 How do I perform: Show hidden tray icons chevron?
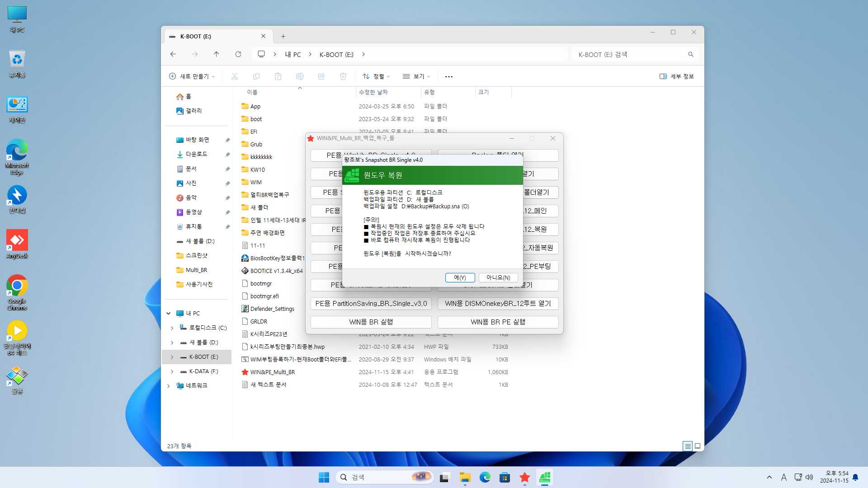tap(769, 477)
